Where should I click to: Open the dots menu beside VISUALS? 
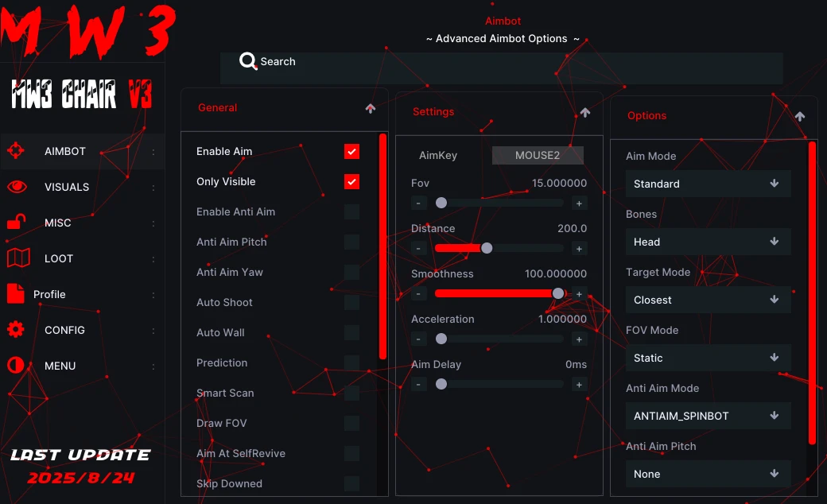[153, 188]
